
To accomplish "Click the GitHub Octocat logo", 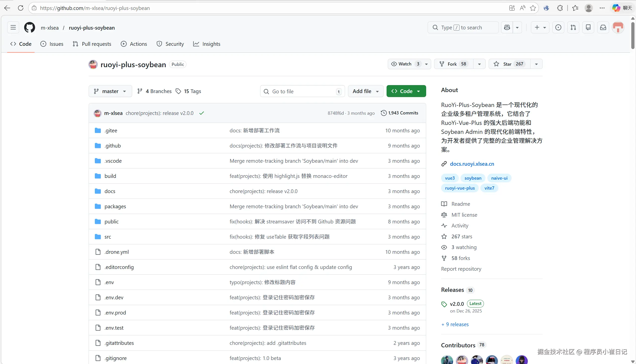I will pyautogui.click(x=30, y=28).
